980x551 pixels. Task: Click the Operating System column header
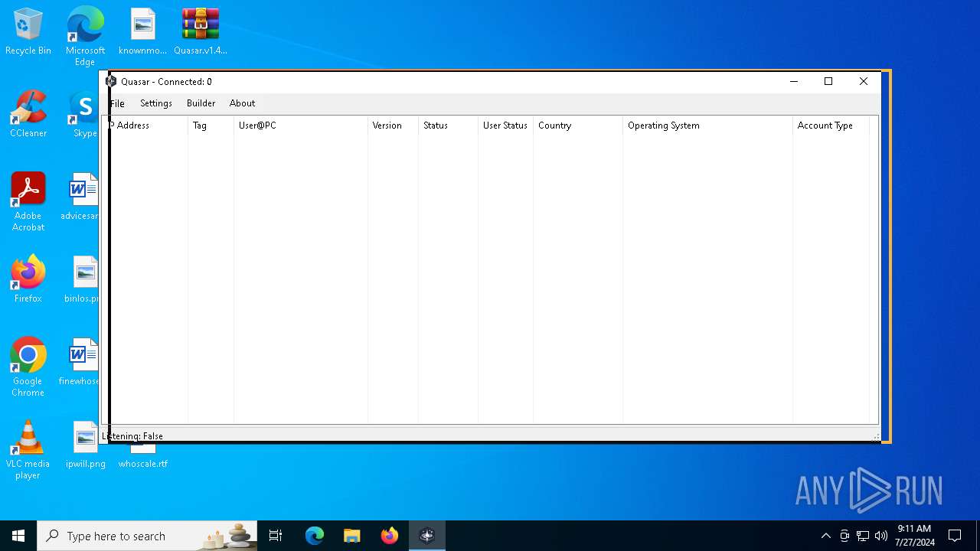pyautogui.click(x=708, y=126)
